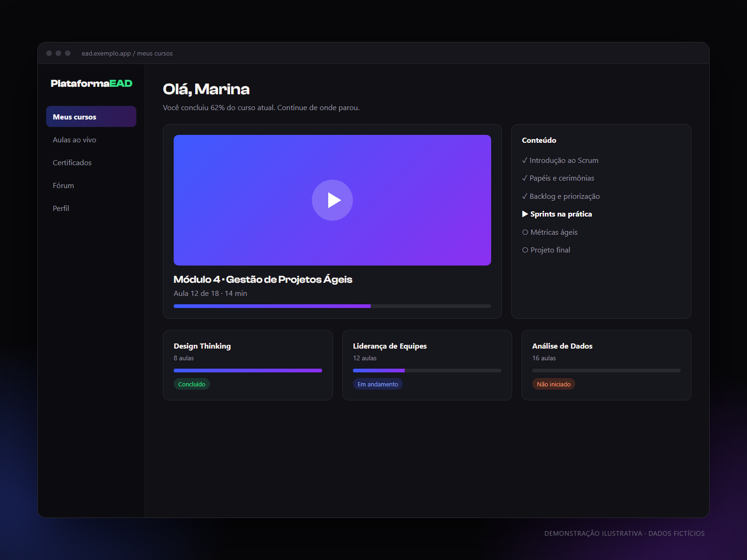The width and height of the screenshot is (747, 560).
Task: Select the checked Introdução ao Scrum lesson
Action: 560,160
